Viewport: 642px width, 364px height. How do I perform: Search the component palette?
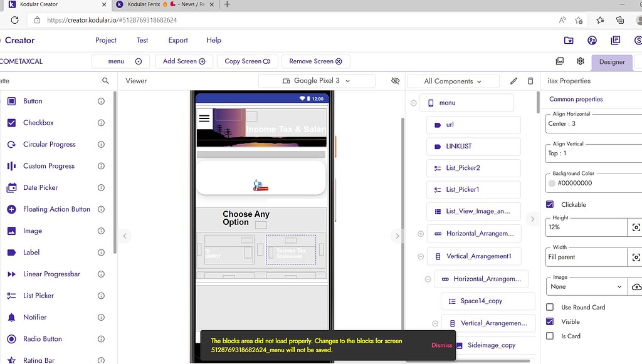(x=105, y=81)
